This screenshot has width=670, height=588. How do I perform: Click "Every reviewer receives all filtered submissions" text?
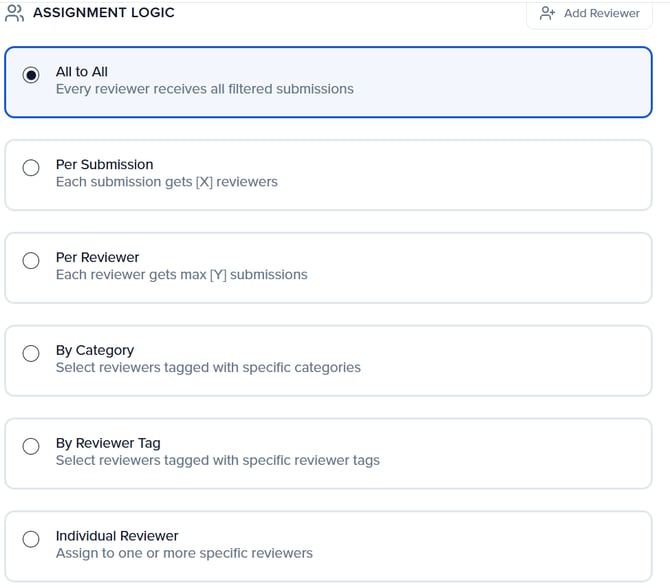[x=205, y=89]
